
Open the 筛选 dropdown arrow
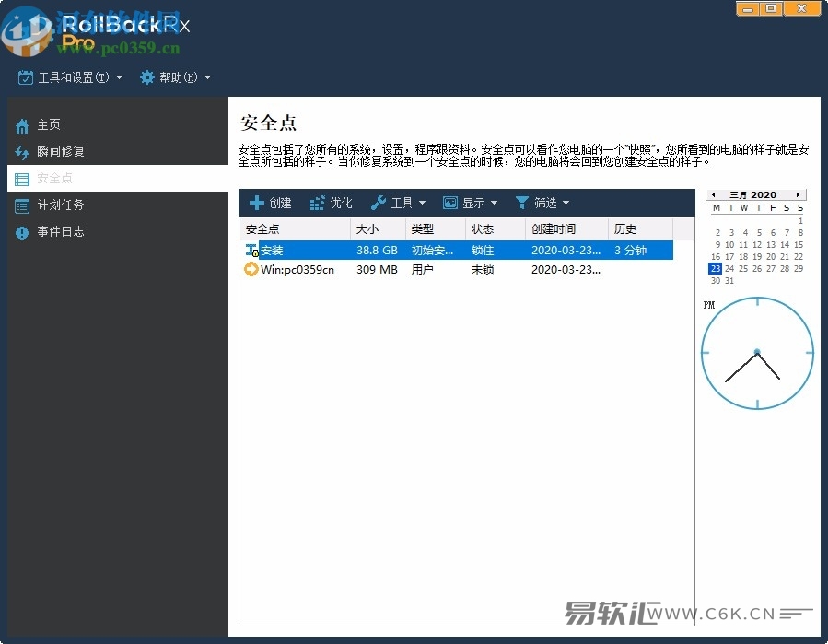click(x=566, y=203)
